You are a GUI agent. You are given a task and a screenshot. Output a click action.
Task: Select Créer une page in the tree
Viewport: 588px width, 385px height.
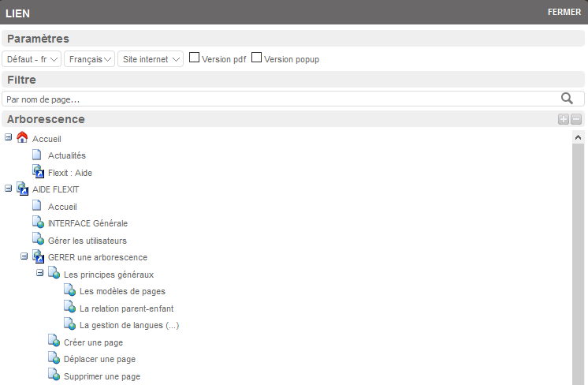pos(93,342)
